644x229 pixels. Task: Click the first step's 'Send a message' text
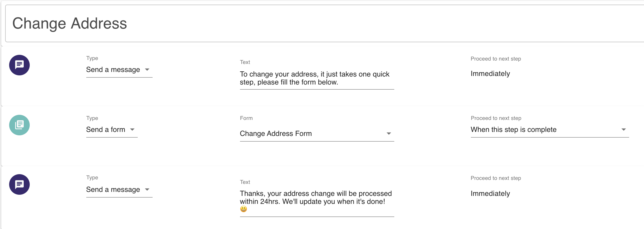pos(113,70)
